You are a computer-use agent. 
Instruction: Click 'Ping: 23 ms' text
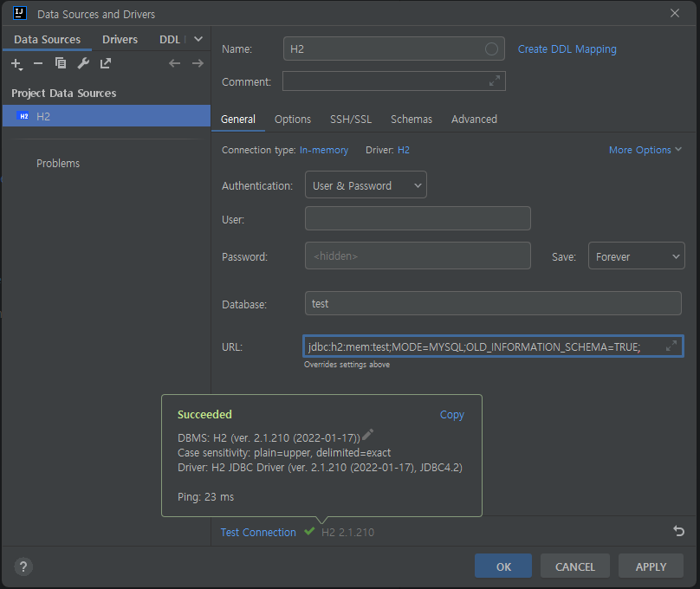click(x=206, y=496)
